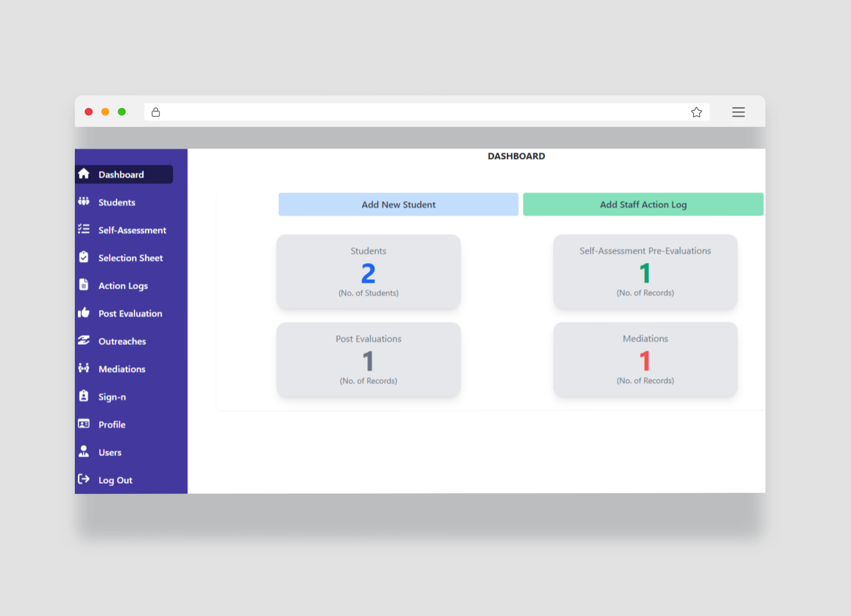This screenshot has height=616, width=851.
Task: Open Action Logs from sidebar
Action: click(123, 286)
